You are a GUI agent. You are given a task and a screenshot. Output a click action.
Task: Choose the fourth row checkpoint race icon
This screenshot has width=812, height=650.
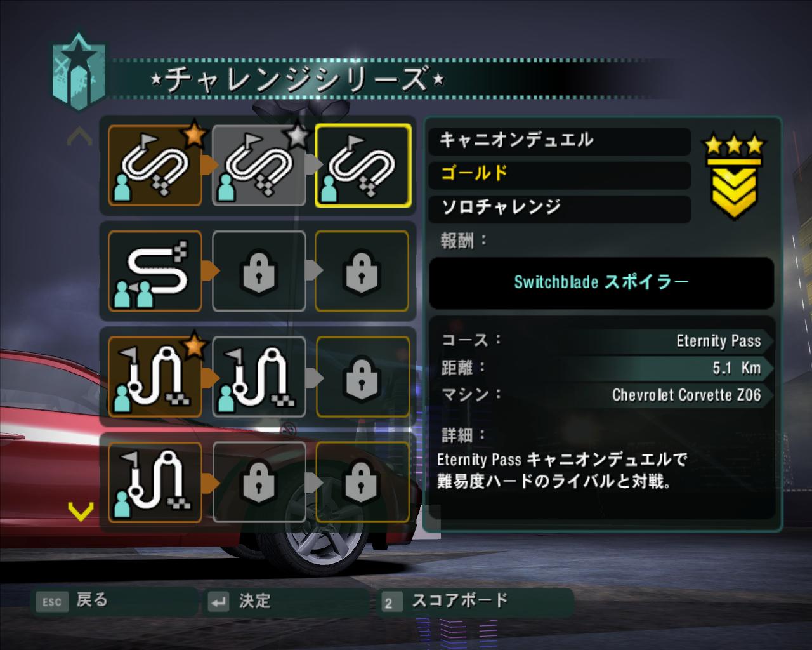tap(155, 482)
